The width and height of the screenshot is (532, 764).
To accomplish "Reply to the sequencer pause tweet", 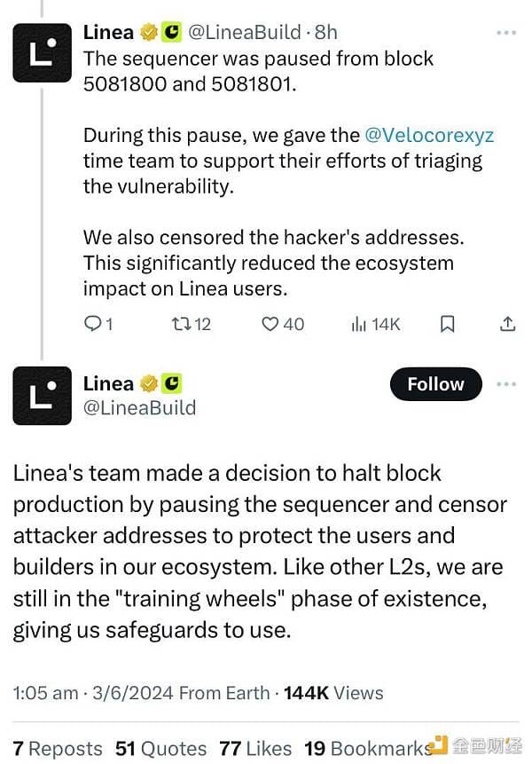I will 95,325.
